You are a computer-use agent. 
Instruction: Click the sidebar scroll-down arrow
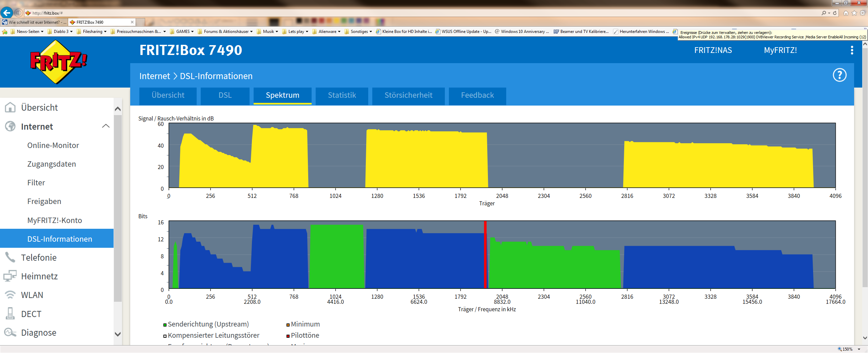tap(118, 334)
